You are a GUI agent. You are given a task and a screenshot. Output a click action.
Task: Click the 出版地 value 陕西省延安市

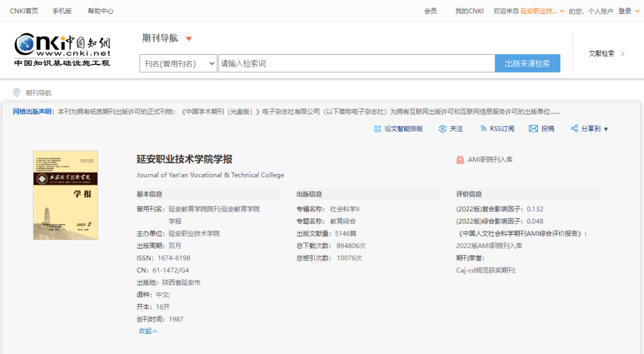pyautogui.click(x=181, y=282)
